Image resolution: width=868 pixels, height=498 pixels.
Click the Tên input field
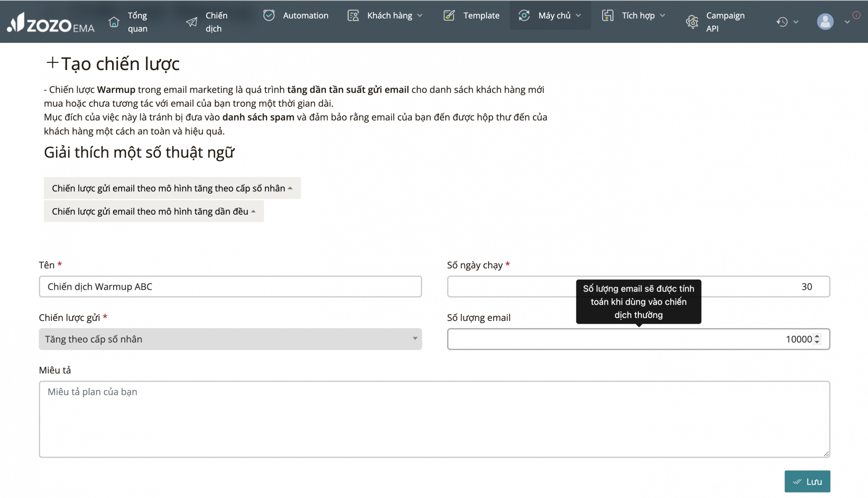(230, 287)
